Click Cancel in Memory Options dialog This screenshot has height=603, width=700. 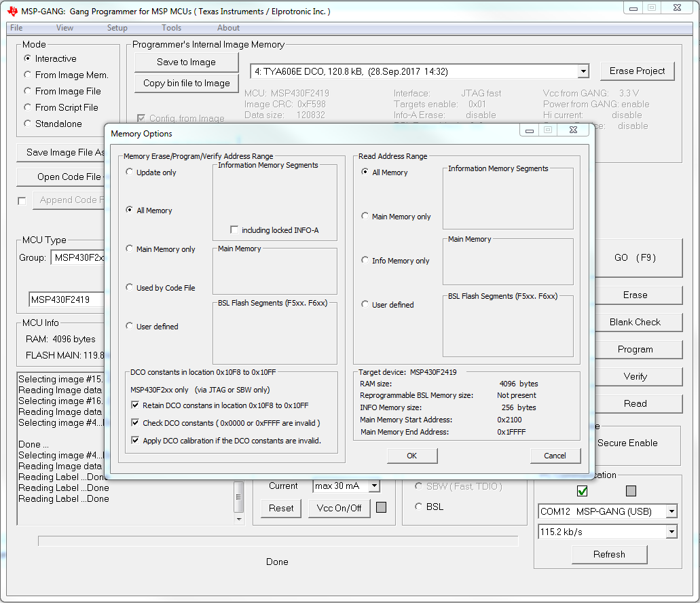555,456
